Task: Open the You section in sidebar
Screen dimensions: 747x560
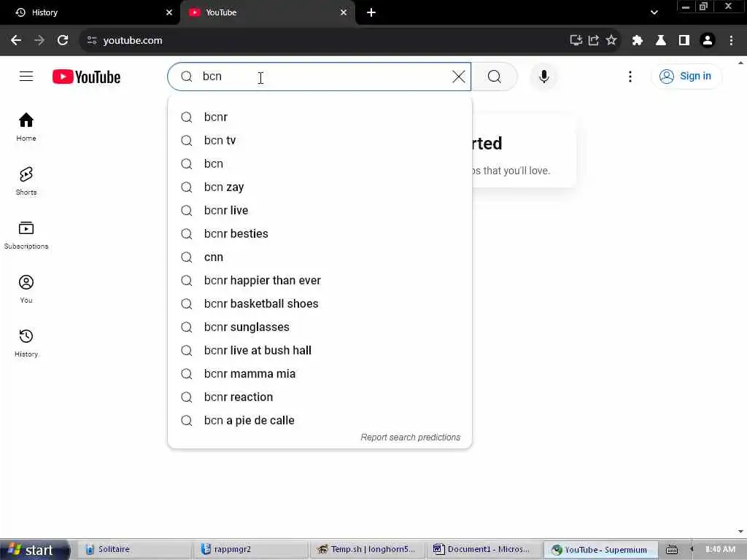Action: pos(26,289)
